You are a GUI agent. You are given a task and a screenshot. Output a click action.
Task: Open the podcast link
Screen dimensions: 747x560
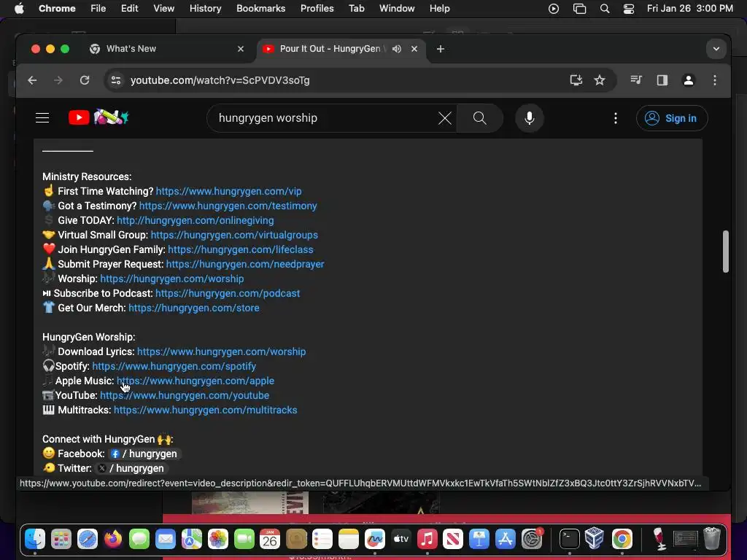click(x=228, y=293)
